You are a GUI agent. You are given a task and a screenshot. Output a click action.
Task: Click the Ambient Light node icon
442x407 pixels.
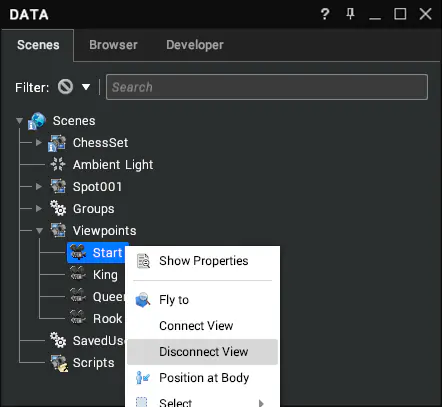coord(58,164)
